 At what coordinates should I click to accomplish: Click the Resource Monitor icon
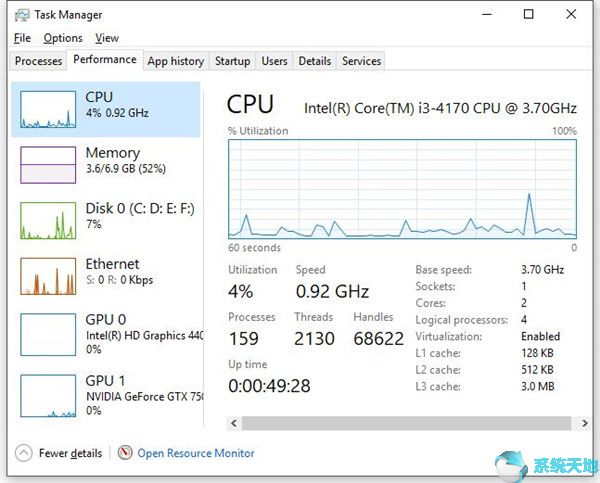[x=125, y=453]
